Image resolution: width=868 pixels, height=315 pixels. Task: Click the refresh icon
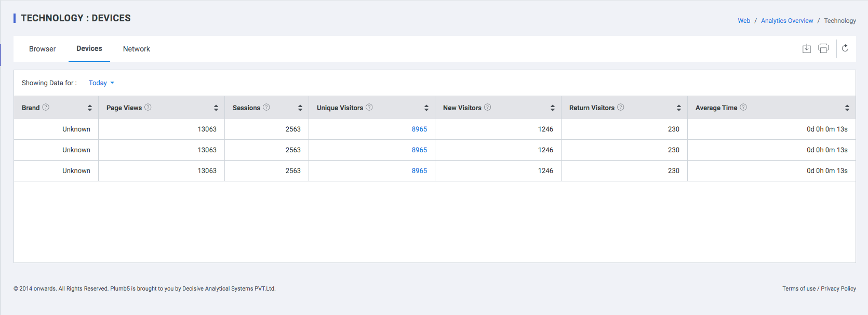click(845, 48)
